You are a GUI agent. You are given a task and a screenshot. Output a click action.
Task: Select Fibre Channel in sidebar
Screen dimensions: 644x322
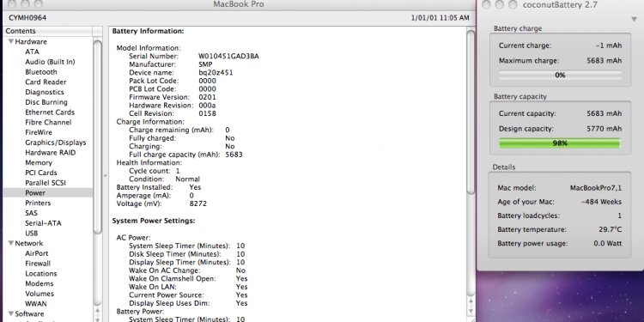pos(48,123)
